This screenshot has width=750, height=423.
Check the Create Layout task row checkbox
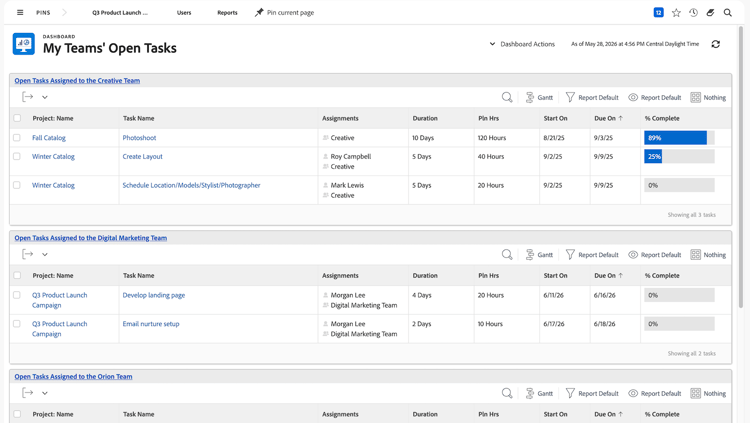coord(17,156)
